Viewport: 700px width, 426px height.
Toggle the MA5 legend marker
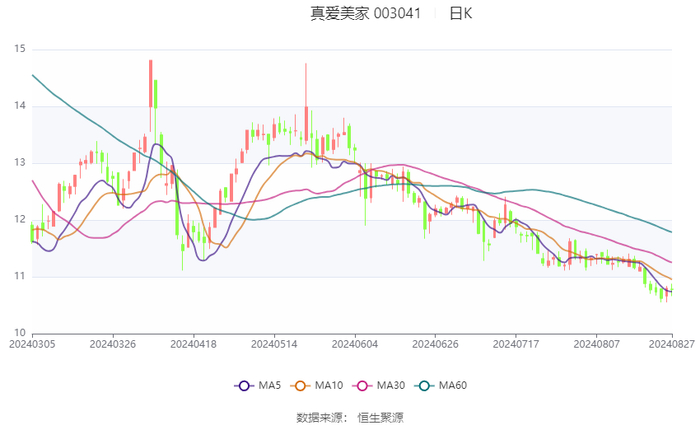tap(244, 386)
